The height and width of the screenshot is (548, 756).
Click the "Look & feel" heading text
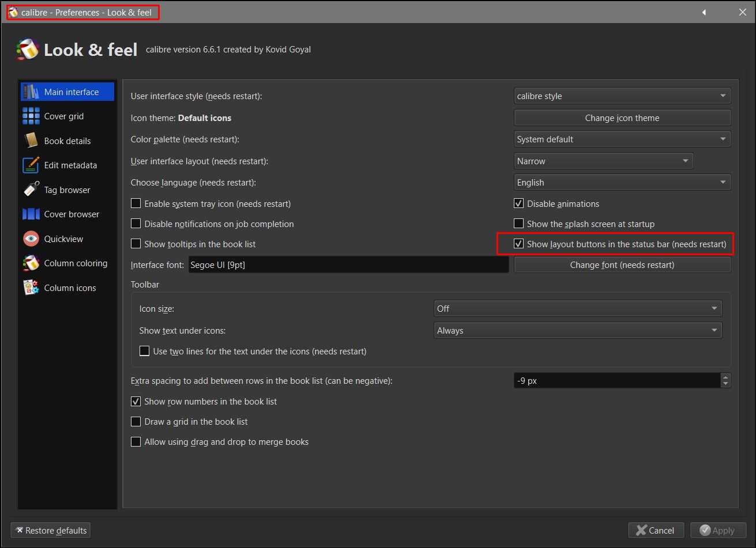[91, 50]
